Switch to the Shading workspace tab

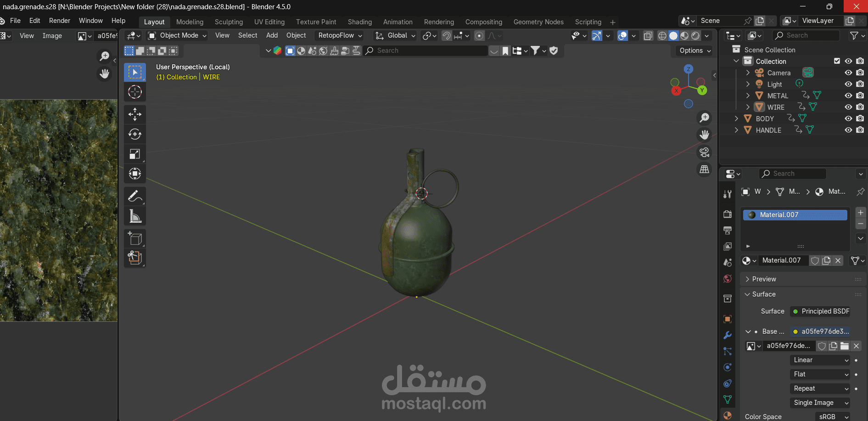(x=359, y=22)
